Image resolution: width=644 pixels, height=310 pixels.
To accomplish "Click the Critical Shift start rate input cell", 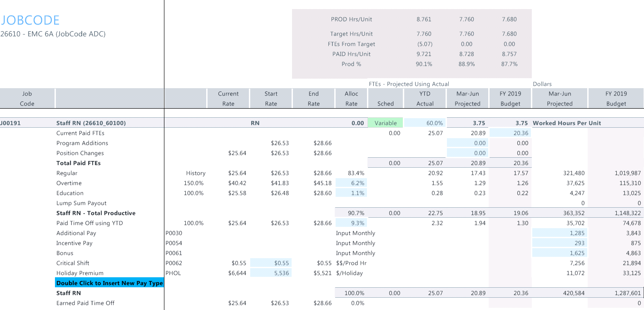I will (271, 263).
